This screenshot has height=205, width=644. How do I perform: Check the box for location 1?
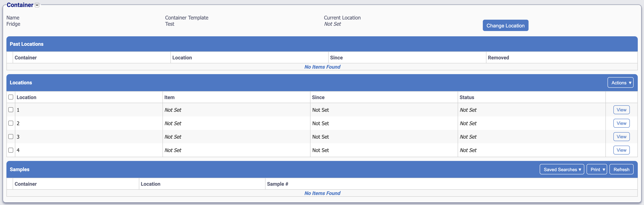pyautogui.click(x=11, y=110)
